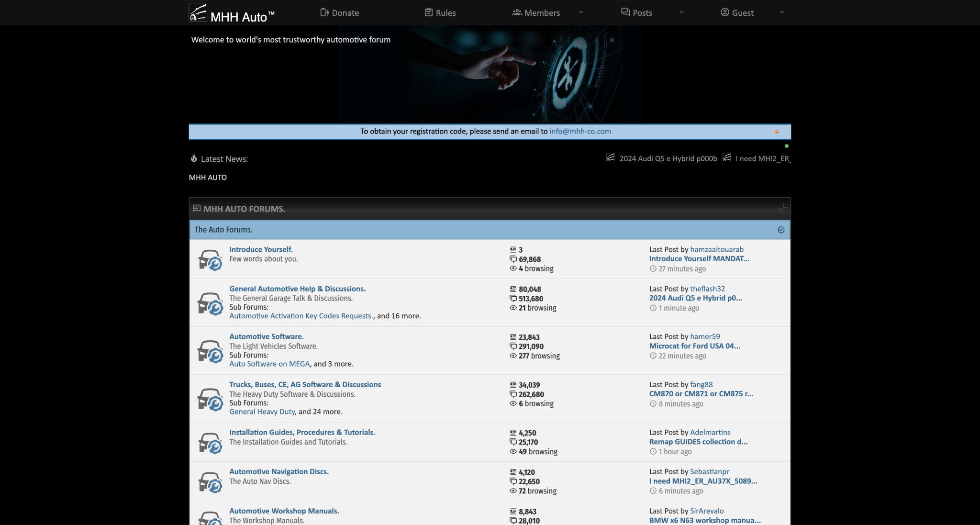Expand the Members dropdown chevron
The width and height of the screenshot is (980, 525).
click(x=581, y=12)
